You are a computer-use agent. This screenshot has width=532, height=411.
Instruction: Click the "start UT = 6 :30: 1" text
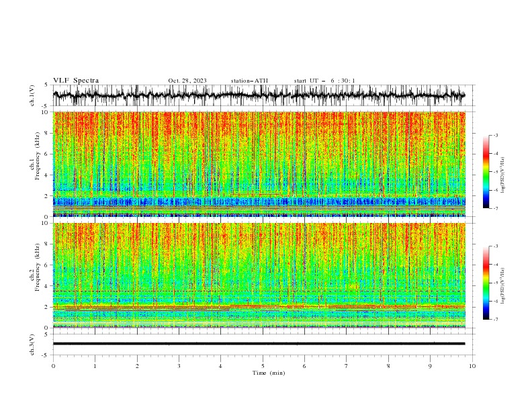pos(324,81)
